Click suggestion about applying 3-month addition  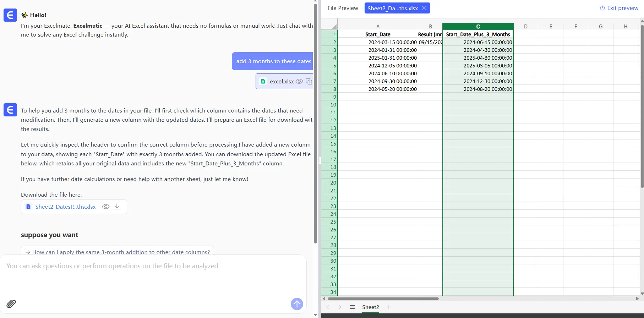(117, 252)
